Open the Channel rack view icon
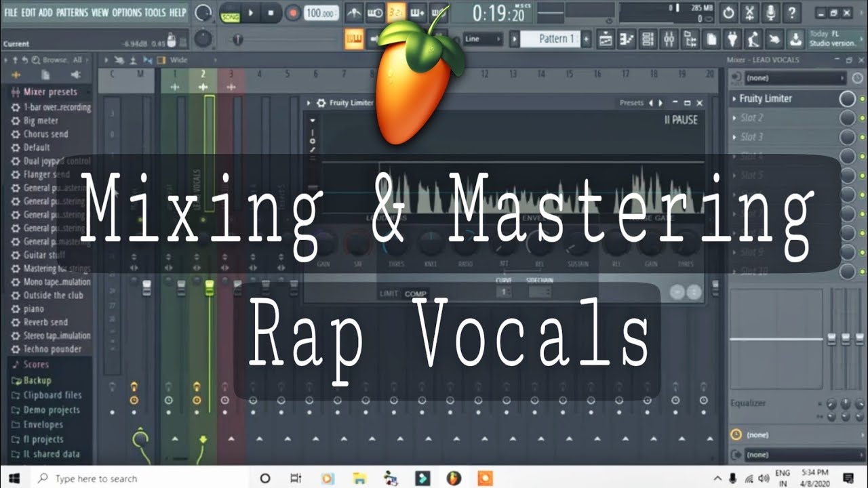 tap(648, 39)
